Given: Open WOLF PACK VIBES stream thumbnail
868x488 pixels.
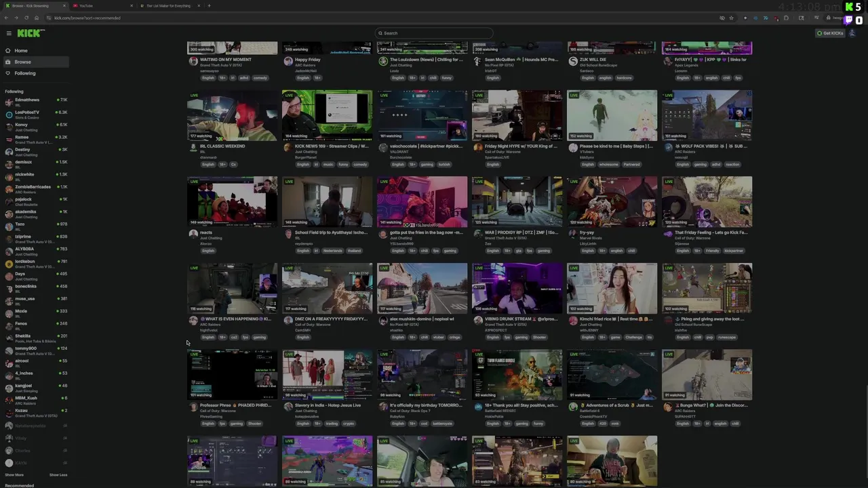Looking at the screenshot, I should [707, 115].
